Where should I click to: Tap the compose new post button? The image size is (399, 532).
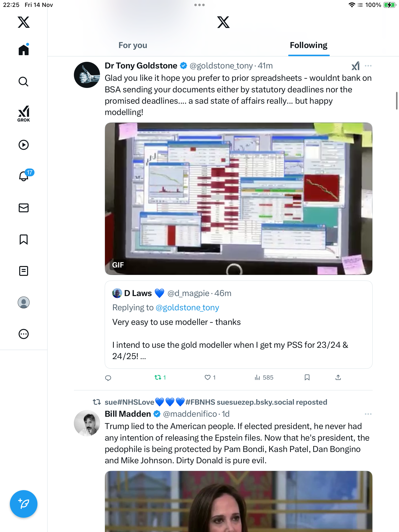tap(24, 504)
